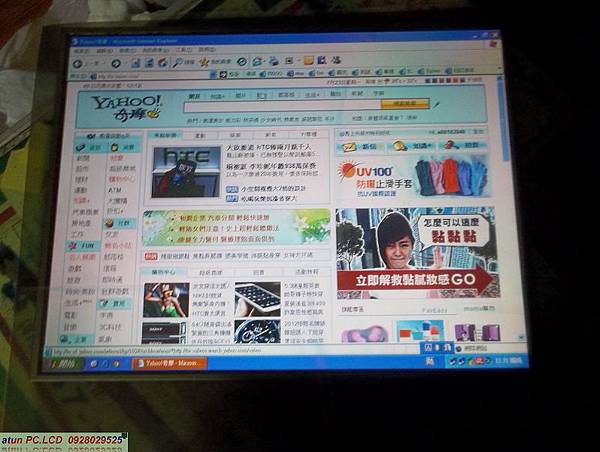Select the first highlighted news tab
The height and width of the screenshot is (452, 600).
(165, 135)
